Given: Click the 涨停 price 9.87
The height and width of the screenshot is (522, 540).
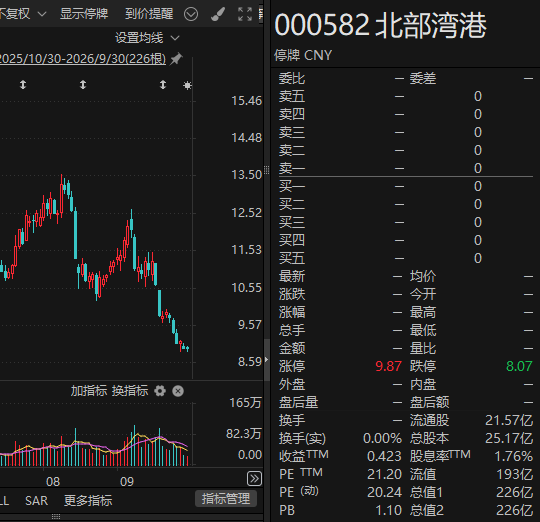Looking at the screenshot, I should point(388,366).
